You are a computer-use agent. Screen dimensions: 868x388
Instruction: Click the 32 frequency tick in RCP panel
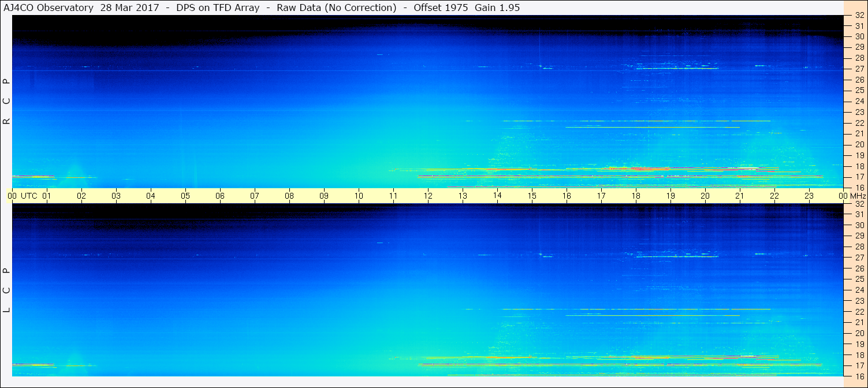click(859, 15)
